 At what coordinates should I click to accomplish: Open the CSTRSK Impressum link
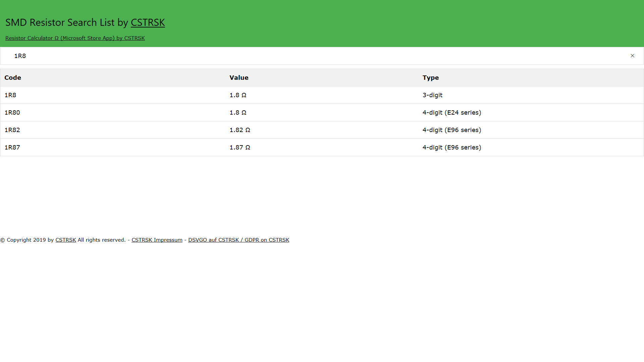(157, 240)
